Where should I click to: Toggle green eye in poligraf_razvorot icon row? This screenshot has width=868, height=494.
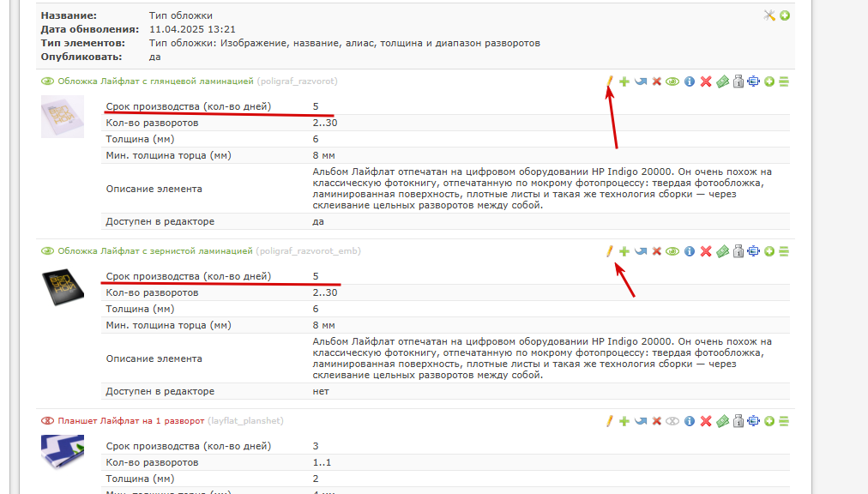pos(672,81)
